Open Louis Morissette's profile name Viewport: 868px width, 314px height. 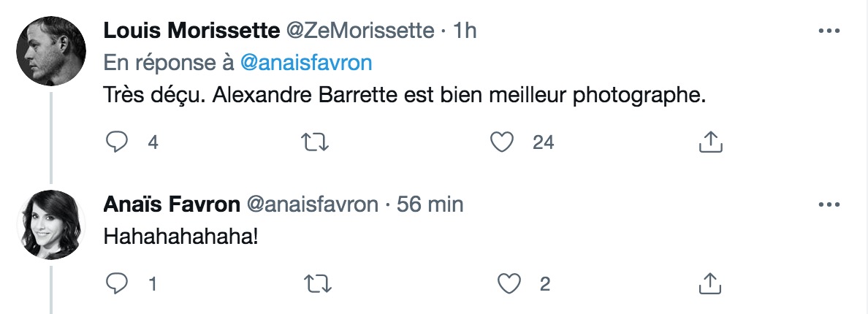tap(191, 31)
